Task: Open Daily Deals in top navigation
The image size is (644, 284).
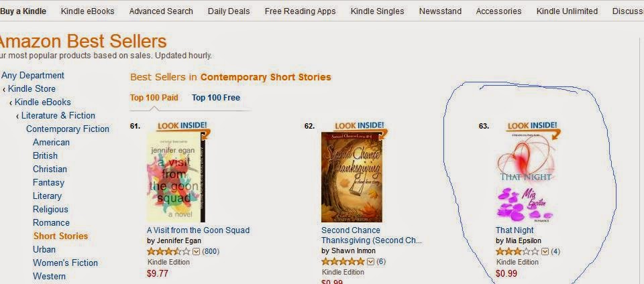Action: [229, 11]
